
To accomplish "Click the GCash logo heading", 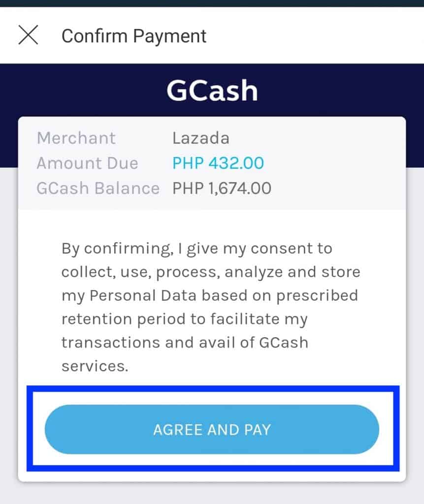I will click(212, 91).
